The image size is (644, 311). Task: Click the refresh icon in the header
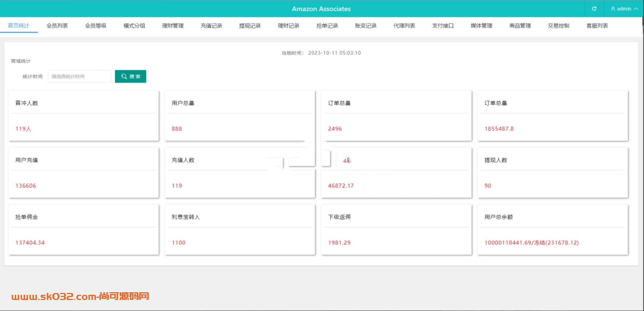click(594, 9)
